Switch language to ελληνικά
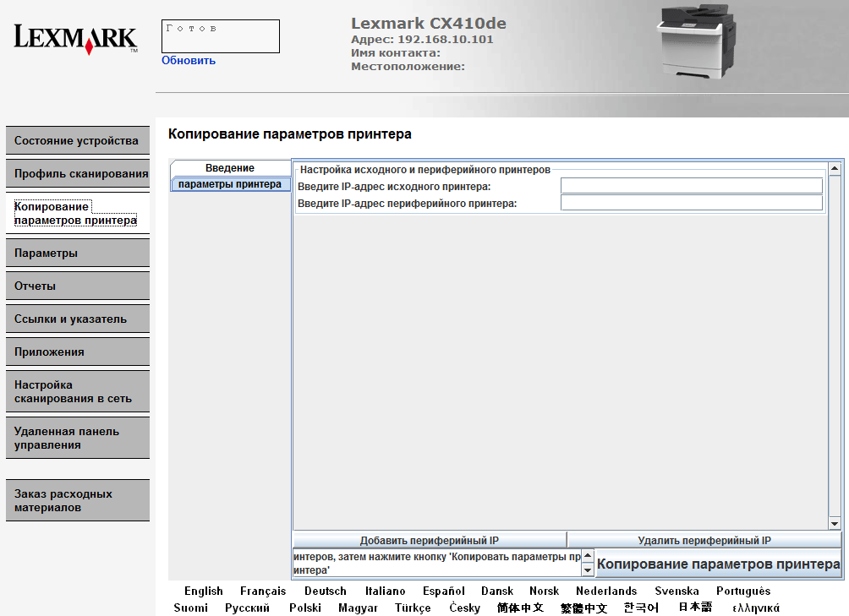849x616 pixels. point(756,608)
